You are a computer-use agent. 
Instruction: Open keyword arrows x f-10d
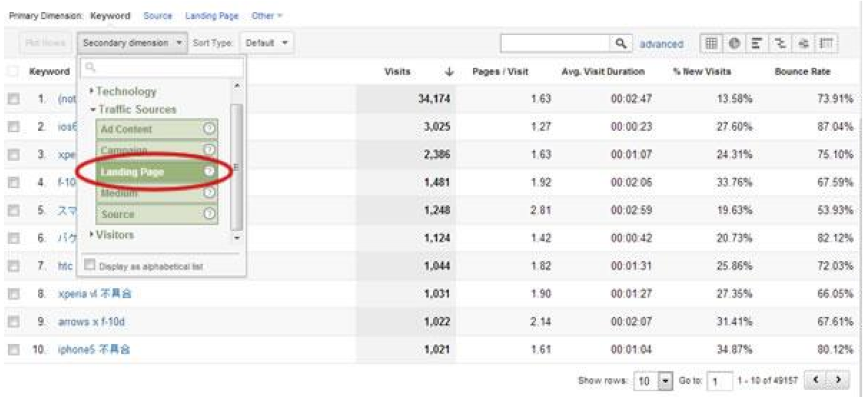pos(92,322)
